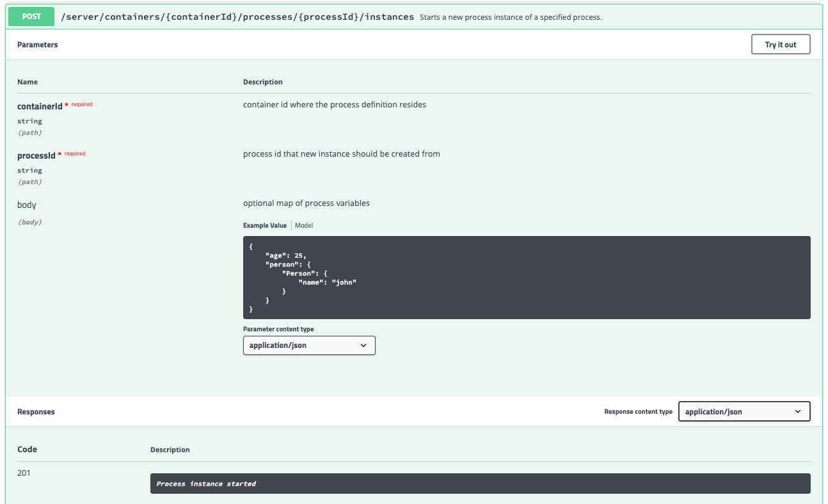The height and width of the screenshot is (504, 828).
Task: Click 'optional map of process variables' description
Action: pos(307,203)
